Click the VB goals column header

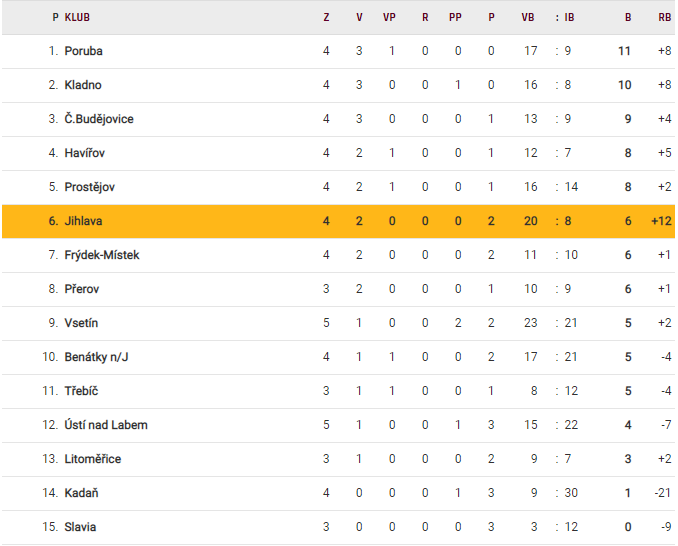tap(528, 17)
